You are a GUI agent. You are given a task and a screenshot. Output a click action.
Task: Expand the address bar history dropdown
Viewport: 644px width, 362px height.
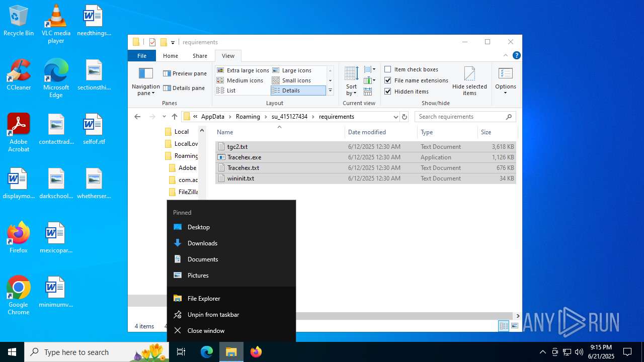[x=395, y=117]
